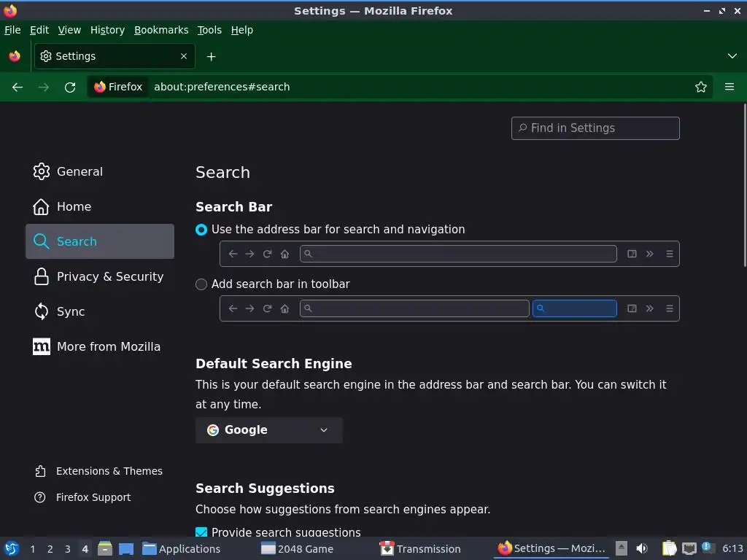This screenshot has width=747, height=560.
Task: Close the Settings tab
Action: (184, 56)
